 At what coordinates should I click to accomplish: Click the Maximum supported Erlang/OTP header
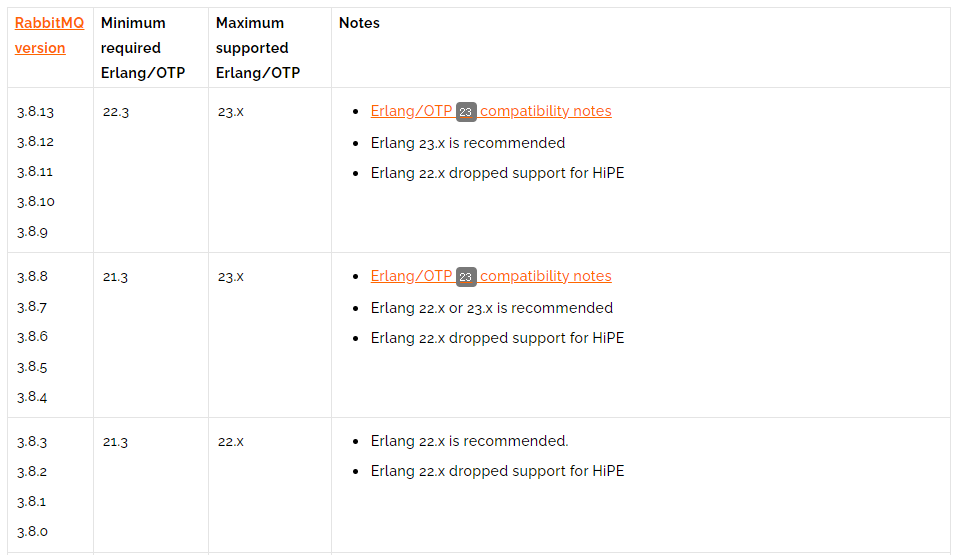[258, 48]
